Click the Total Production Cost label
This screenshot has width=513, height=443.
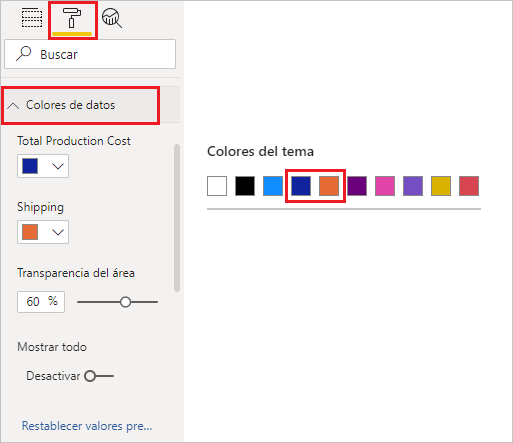(74, 141)
